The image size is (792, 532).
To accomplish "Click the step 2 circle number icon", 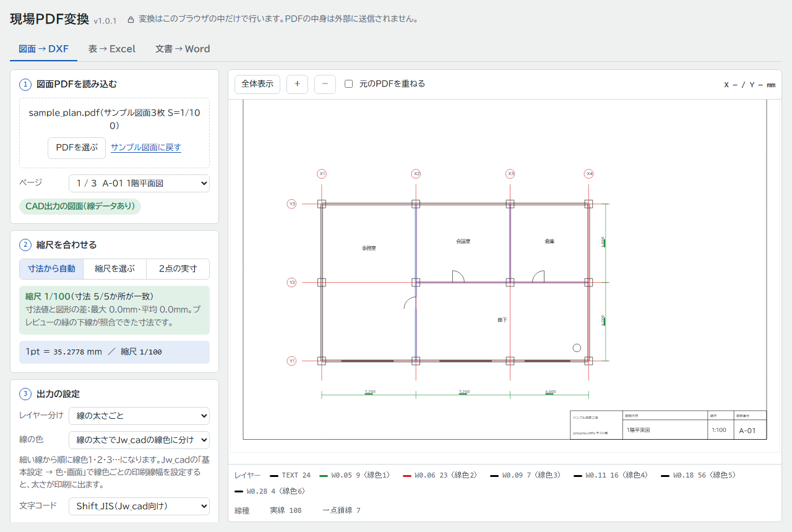I will 25,245.
